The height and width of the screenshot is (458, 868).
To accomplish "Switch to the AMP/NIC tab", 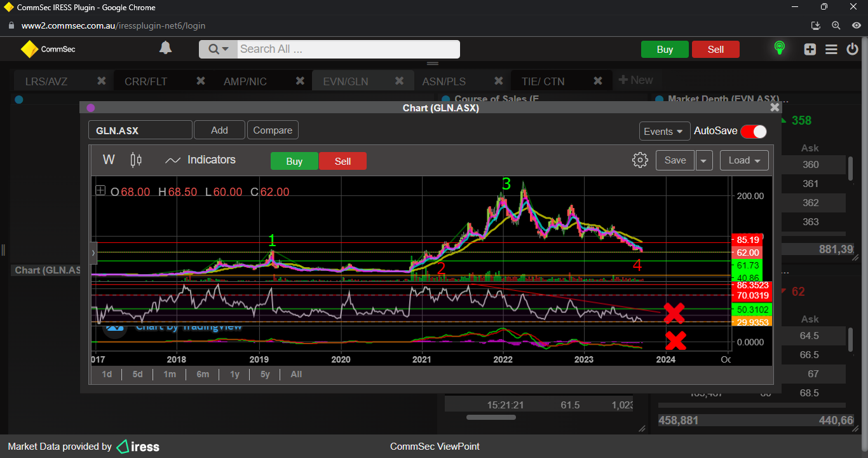I will 245,81.
